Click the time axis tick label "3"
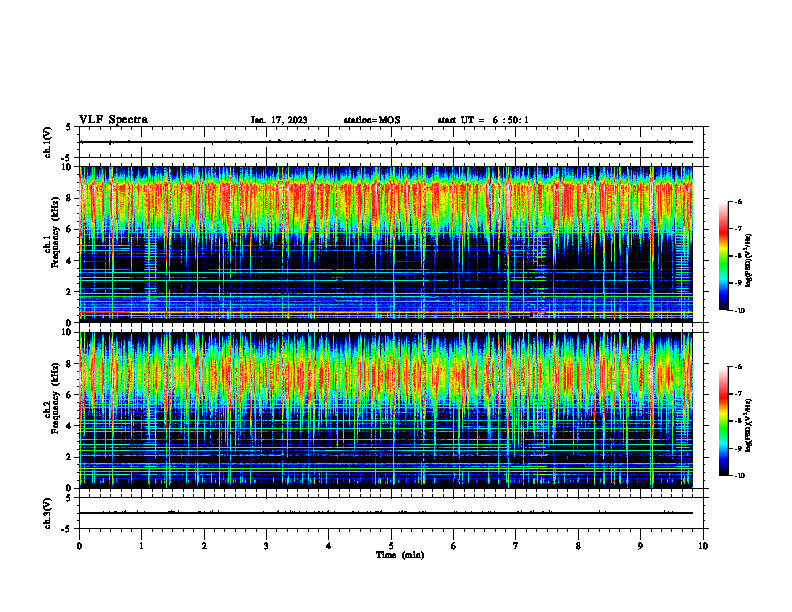Viewport: 792px width, 612px height. 266,546
